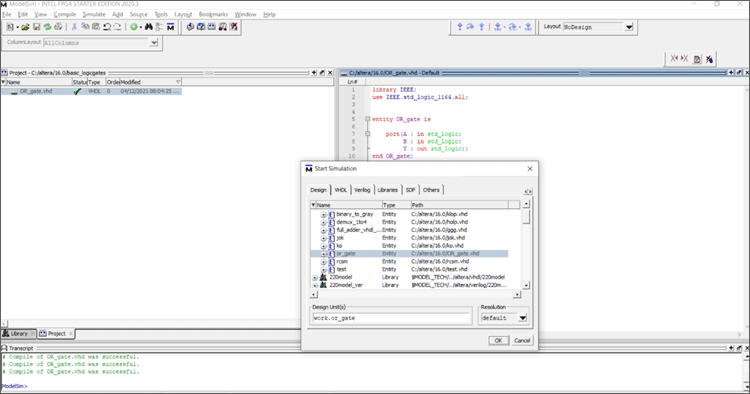Click the Open folder toolbar icon
Viewport: 750px width, 394px height.
click(25, 27)
